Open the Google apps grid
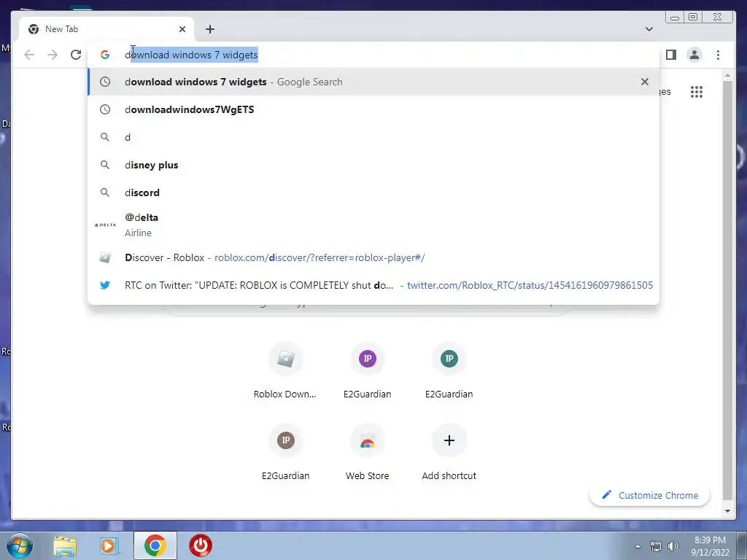Viewport: 747px width, 560px height. pyautogui.click(x=697, y=92)
